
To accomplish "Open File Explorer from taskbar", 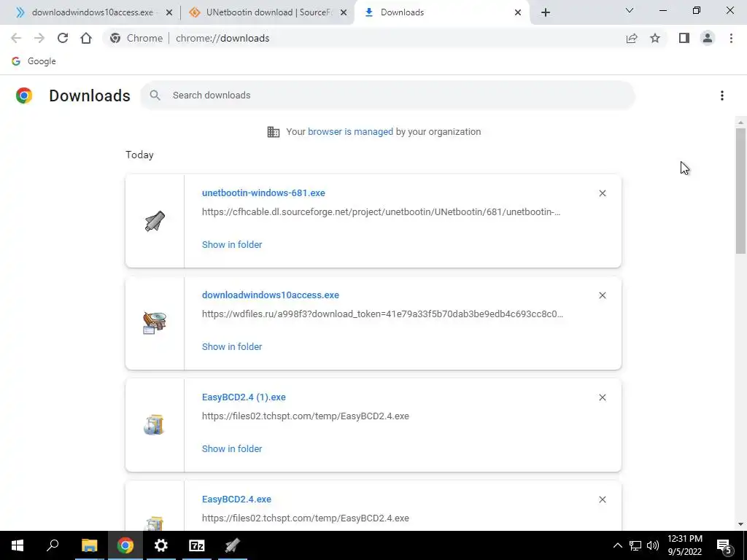I will pyautogui.click(x=89, y=545).
